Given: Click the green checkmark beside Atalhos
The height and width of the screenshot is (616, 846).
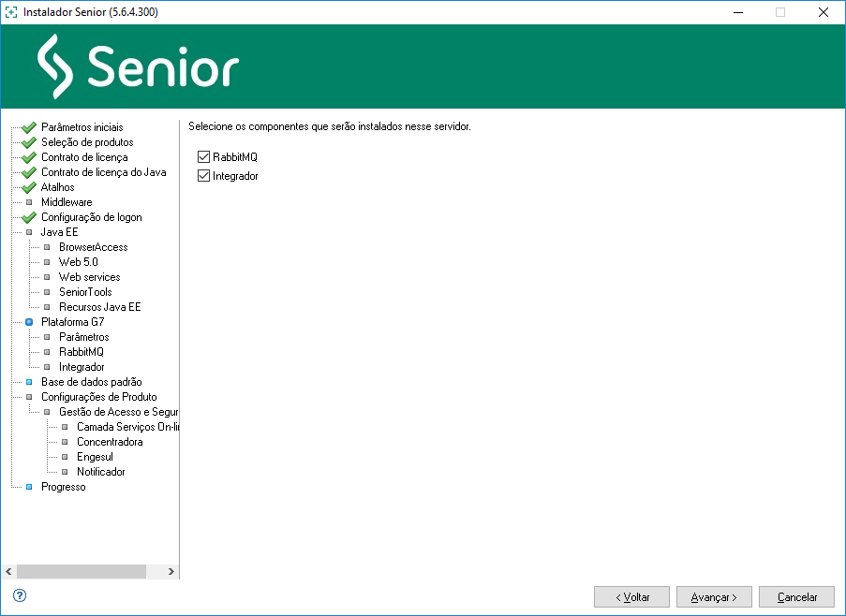Looking at the screenshot, I should coord(29,187).
